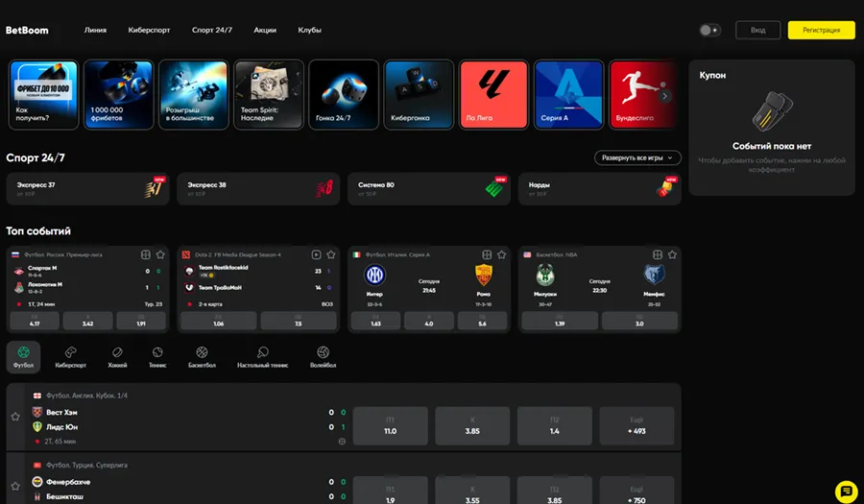This screenshot has height=504, width=864.
Task: Favorite the Фенербахче–Бешикташ match
Action: (x=15, y=487)
